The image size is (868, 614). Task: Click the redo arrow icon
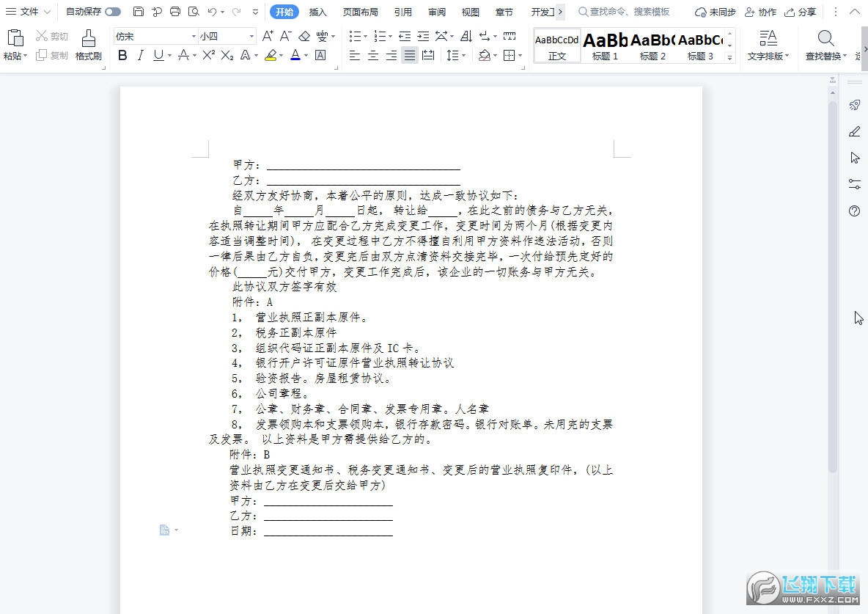(236, 12)
